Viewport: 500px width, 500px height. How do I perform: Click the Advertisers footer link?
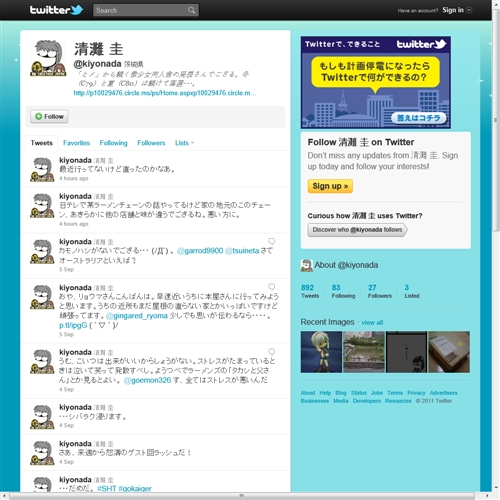443,393
